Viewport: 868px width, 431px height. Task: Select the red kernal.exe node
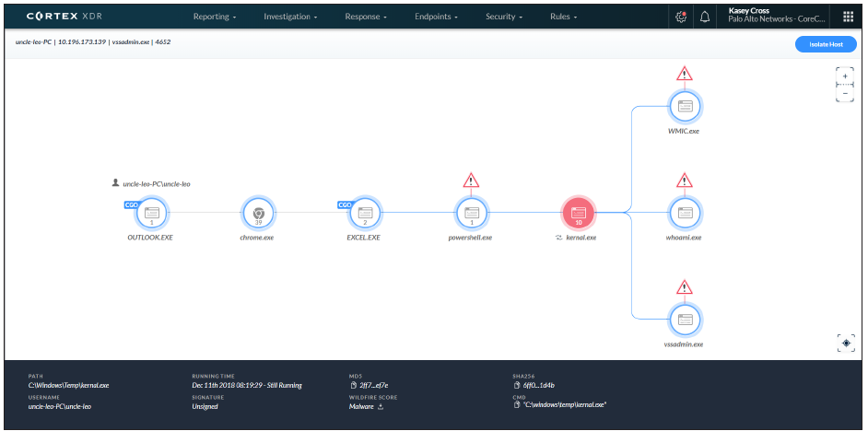coord(578,213)
